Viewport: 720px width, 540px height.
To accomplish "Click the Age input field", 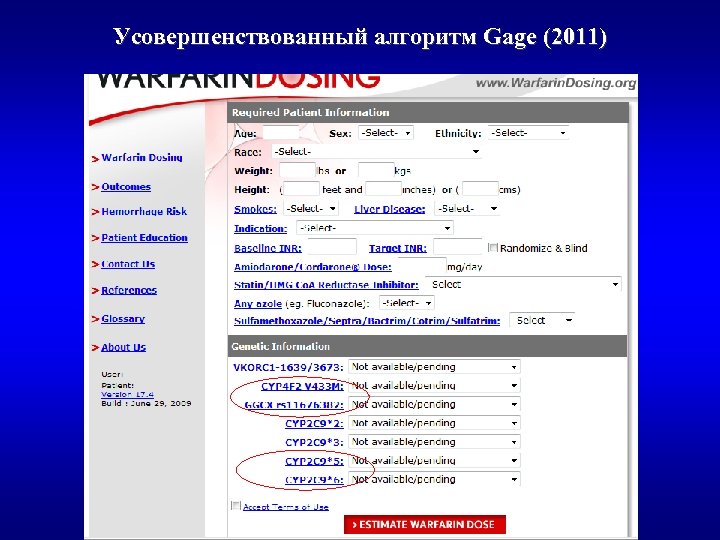I will (281, 133).
